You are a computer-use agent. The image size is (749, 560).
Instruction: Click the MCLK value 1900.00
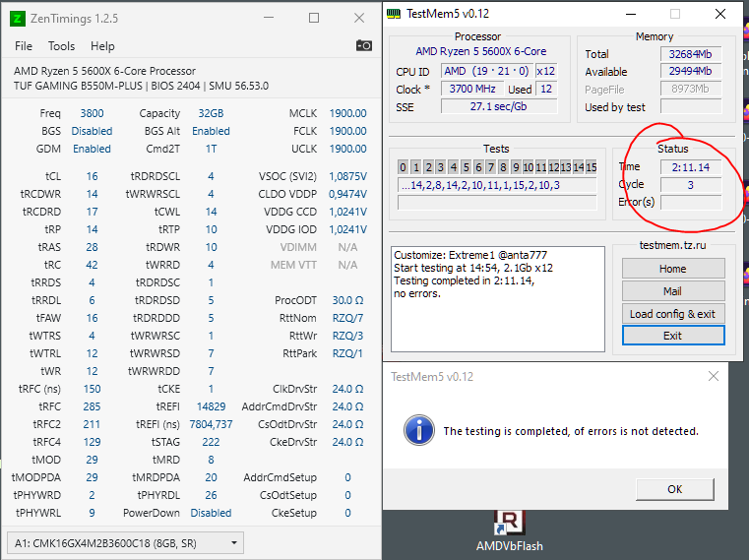[347, 113]
